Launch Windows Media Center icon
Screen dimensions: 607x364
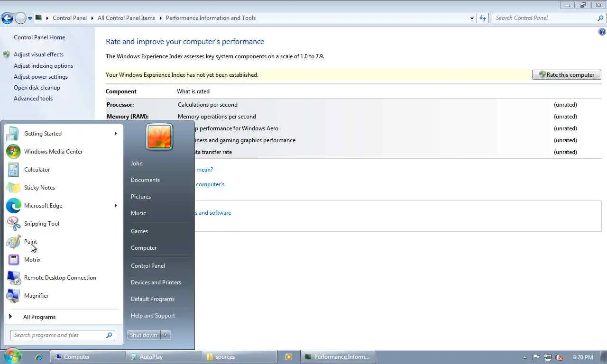point(13,152)
